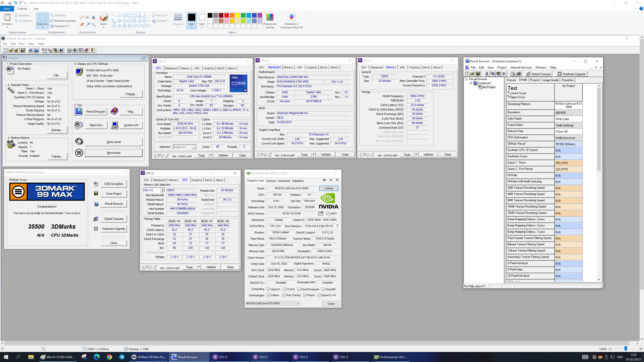Click the floppy save icon in 3DMark toolbar
Screen dimensions: 644x362
tap(22, 50)
